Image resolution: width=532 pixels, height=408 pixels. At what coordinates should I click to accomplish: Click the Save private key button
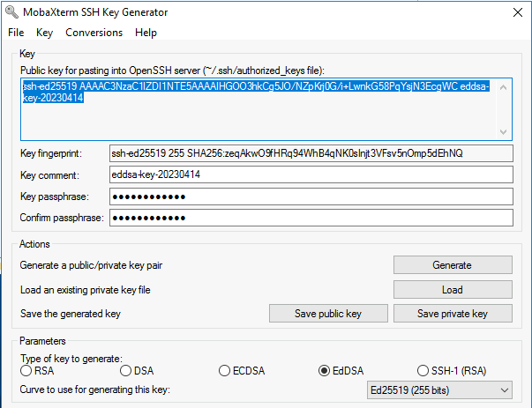(453, 314)
